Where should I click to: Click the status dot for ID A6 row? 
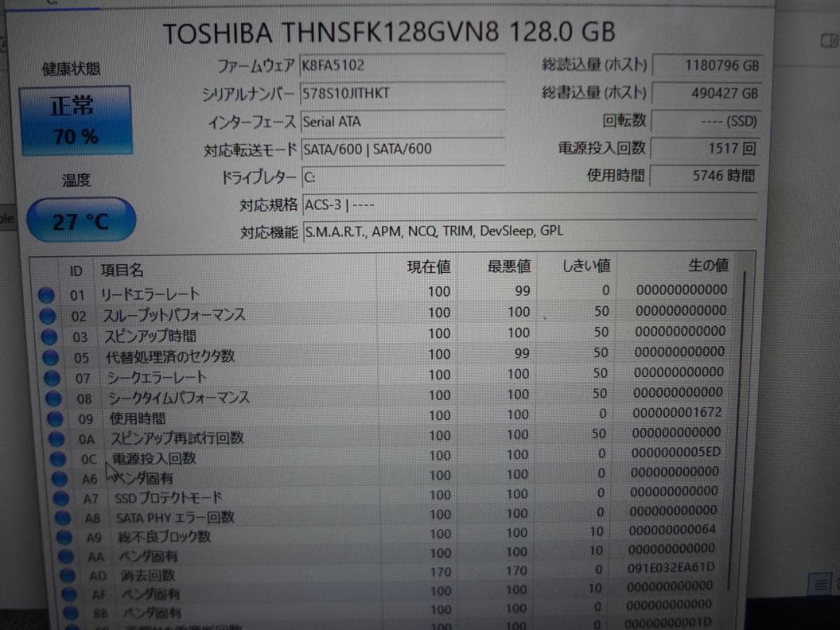point(59,479)
